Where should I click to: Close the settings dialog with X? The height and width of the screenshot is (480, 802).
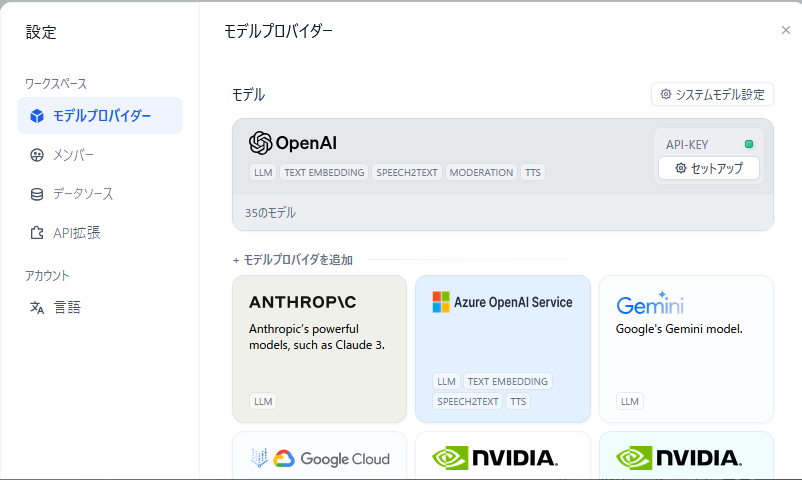point(786,30)
